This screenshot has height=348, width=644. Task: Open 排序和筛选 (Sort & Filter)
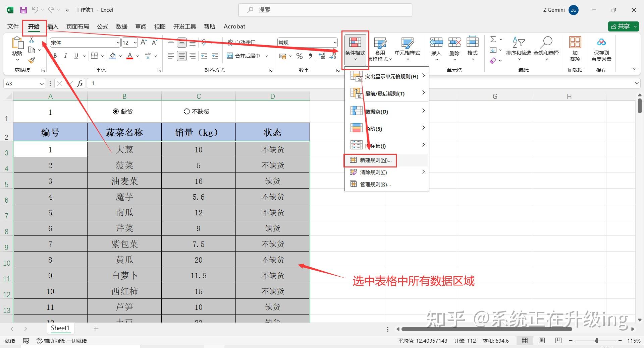(519, 50)
